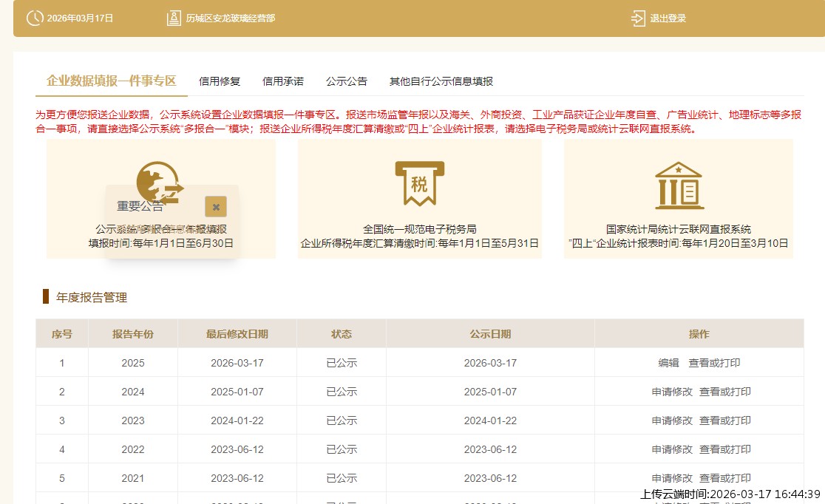Click the 税 tax icon for 电子税务局
This screenshot has width=825, height=504.
pyautogui.click(x=419, y=183)
